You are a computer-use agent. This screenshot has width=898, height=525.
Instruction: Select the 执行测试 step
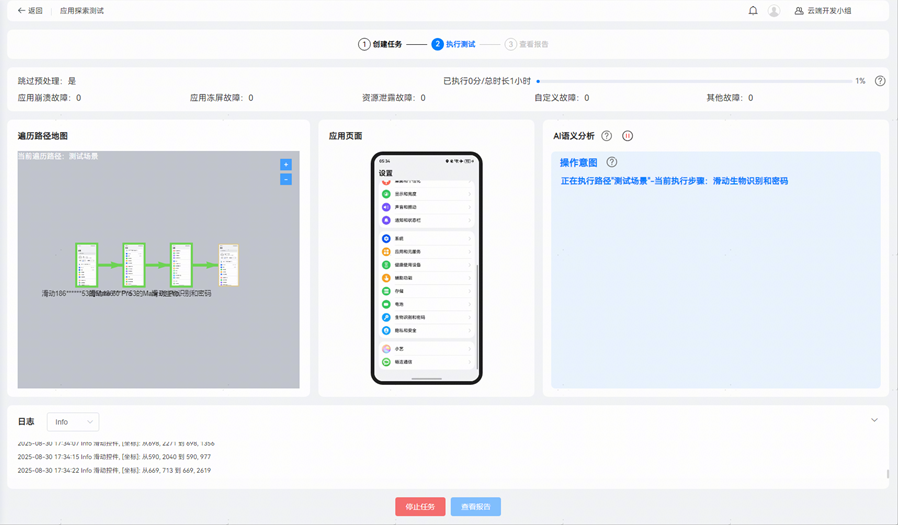(x=453, y=44)
